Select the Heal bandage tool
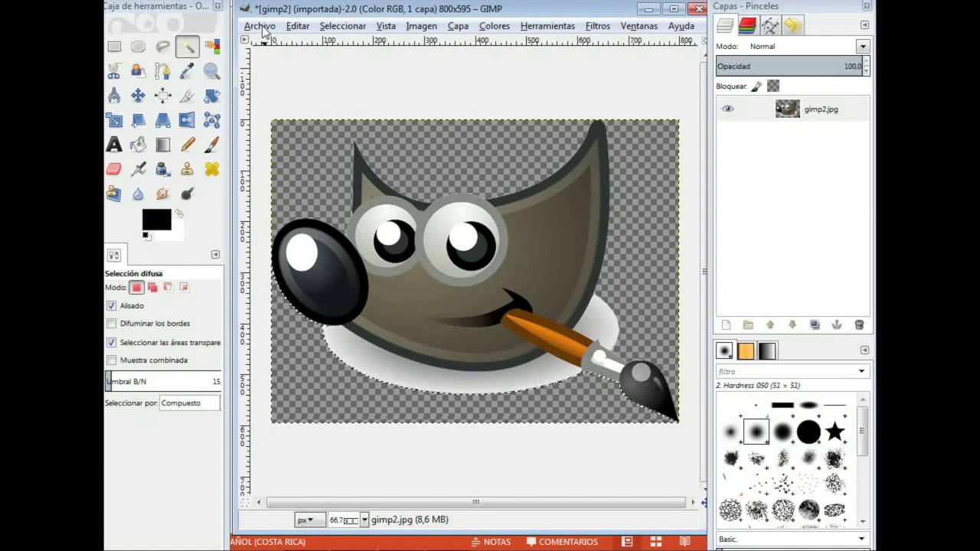Screen dimensions: 980x551 pos(212,169)
